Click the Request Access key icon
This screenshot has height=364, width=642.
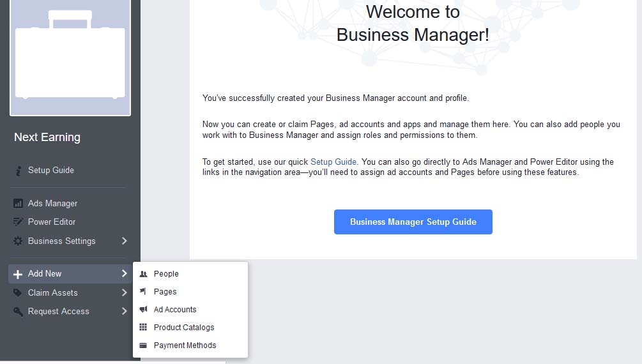click(x=18, y=312)
